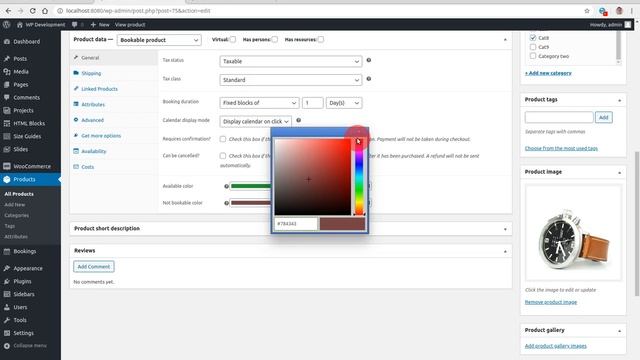This screenshot has width=640, height=360.
Task: Switch to the Availability product tab
Action: pyautogui.click(x=114, y=151)
